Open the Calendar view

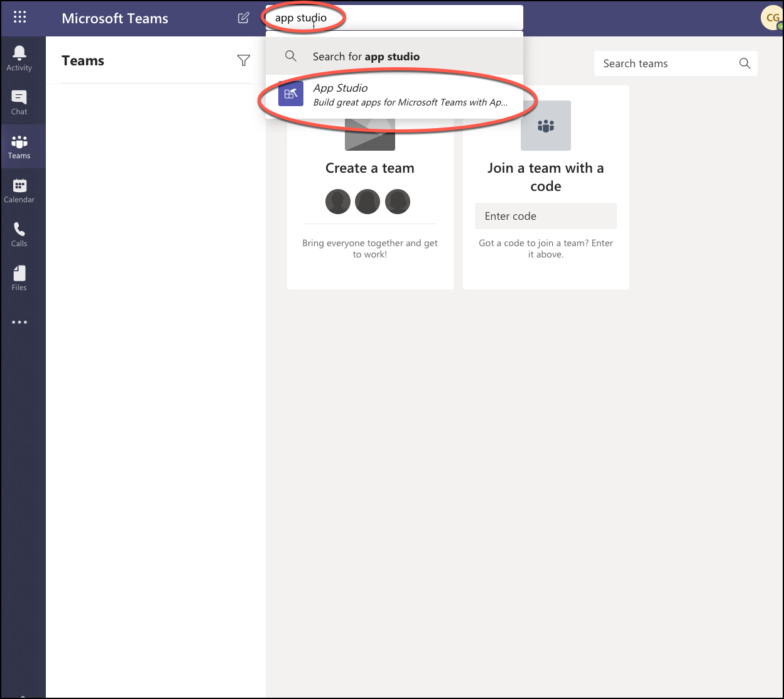tap(19, 190)
